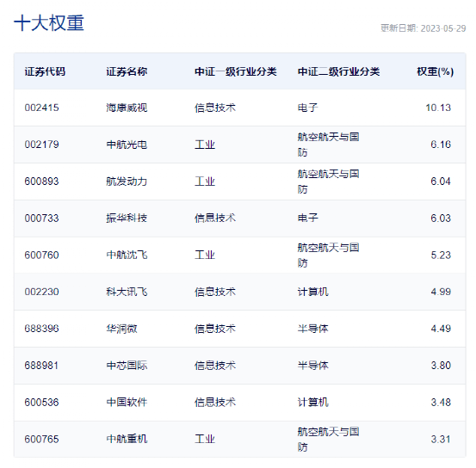Click weight value 4.49
Viewport: 476px width, 468px height.
coord(441,329)
